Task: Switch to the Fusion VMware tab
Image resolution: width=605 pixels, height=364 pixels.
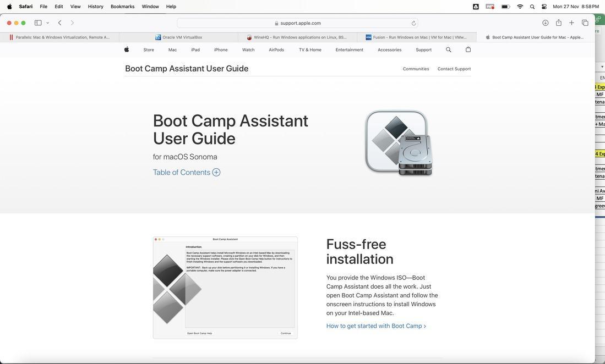Action: click(417, 37)
